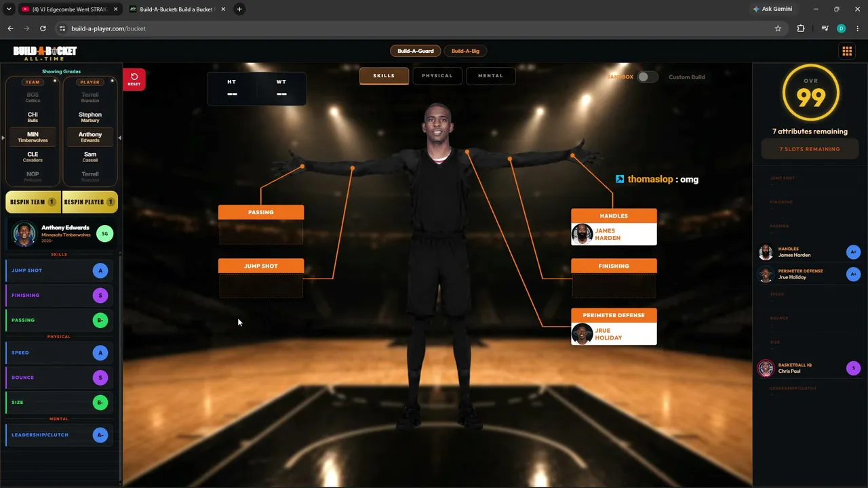Viewport: 868px width, 488px height.
Task: Select the Passing attribute row
Action: (x=60, y=320)
